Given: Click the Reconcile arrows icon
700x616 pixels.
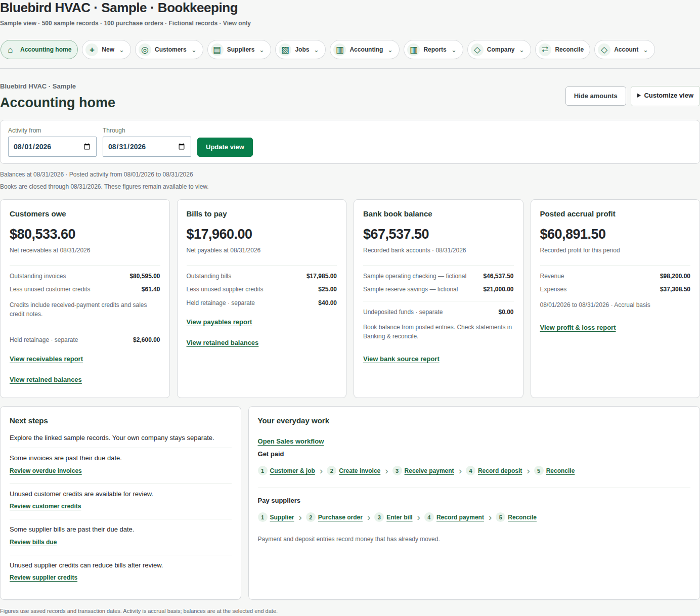Looking at the screenshot, I should pyautogui.click(x=545, y=50).
